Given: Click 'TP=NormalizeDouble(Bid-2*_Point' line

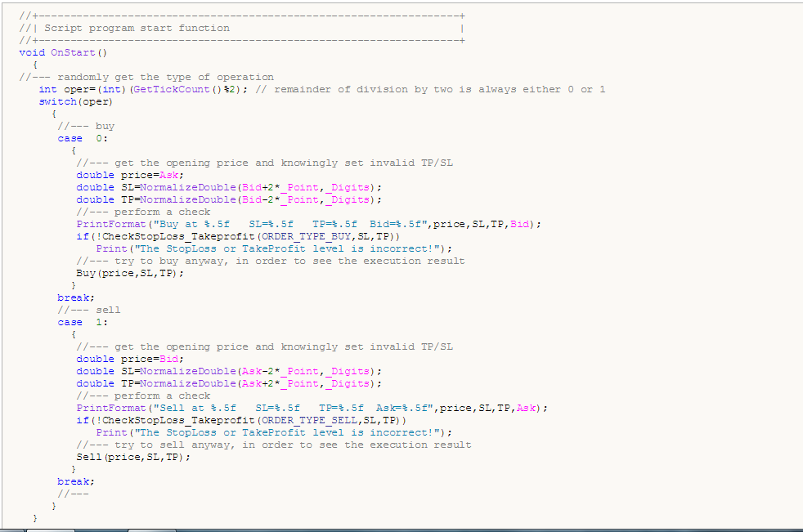Looking at the screenshot, I should point(229,199).
